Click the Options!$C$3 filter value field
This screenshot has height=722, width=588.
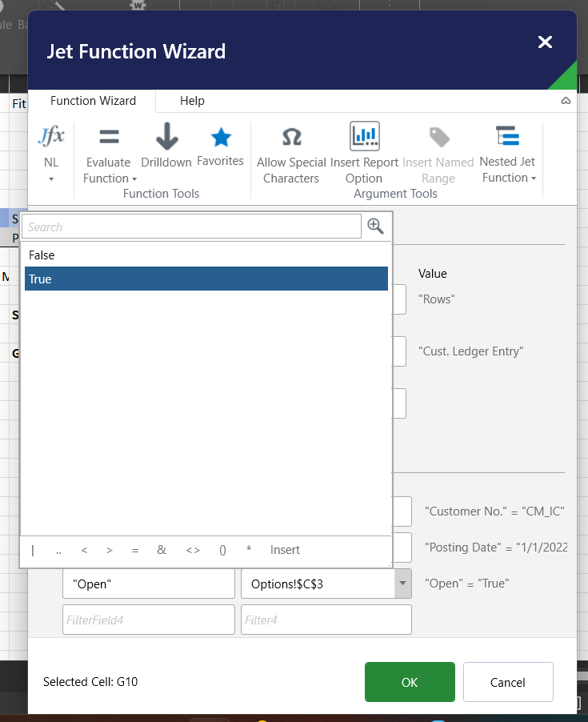point(318,584)
